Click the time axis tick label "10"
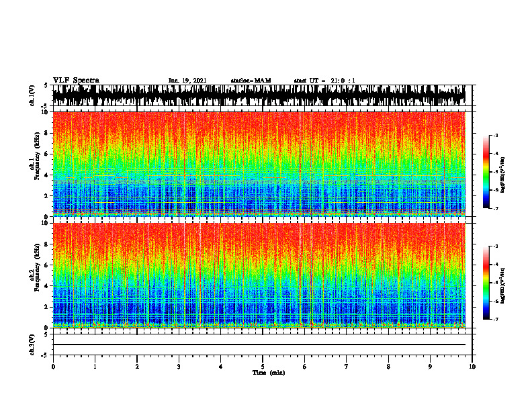532x411 pixels. click(472, 367)
